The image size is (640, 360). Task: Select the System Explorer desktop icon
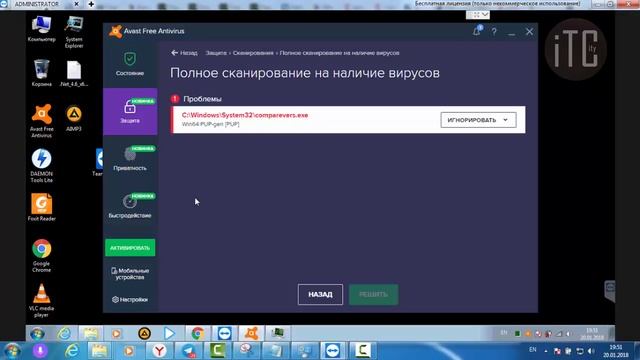coord(74,32)
